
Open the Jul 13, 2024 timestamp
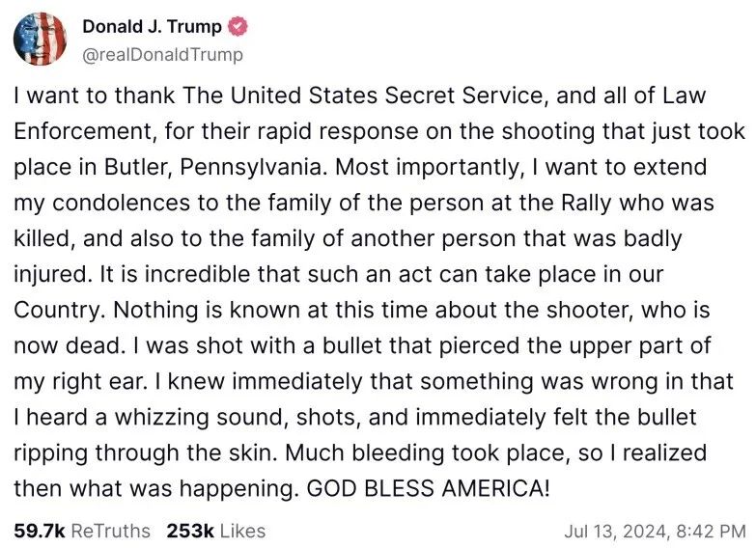618,532
